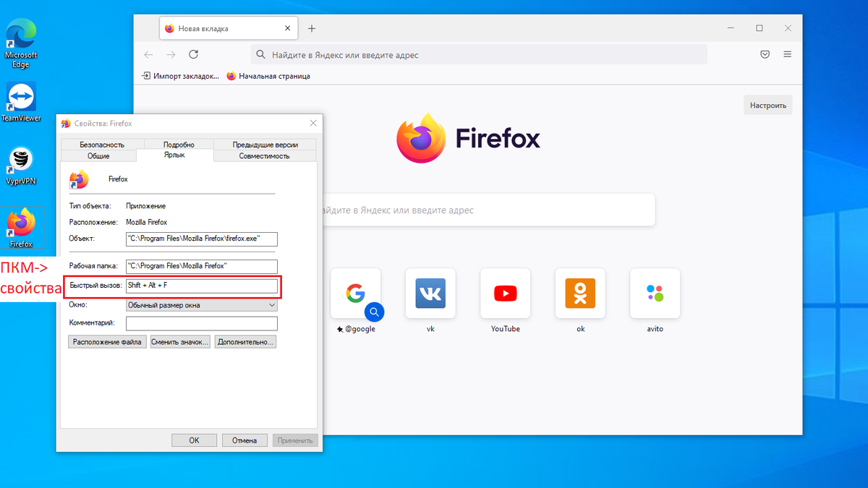Click the Pocket save icon in toolbar
Viewport: 868px width, 488px height.
point(765,54)
